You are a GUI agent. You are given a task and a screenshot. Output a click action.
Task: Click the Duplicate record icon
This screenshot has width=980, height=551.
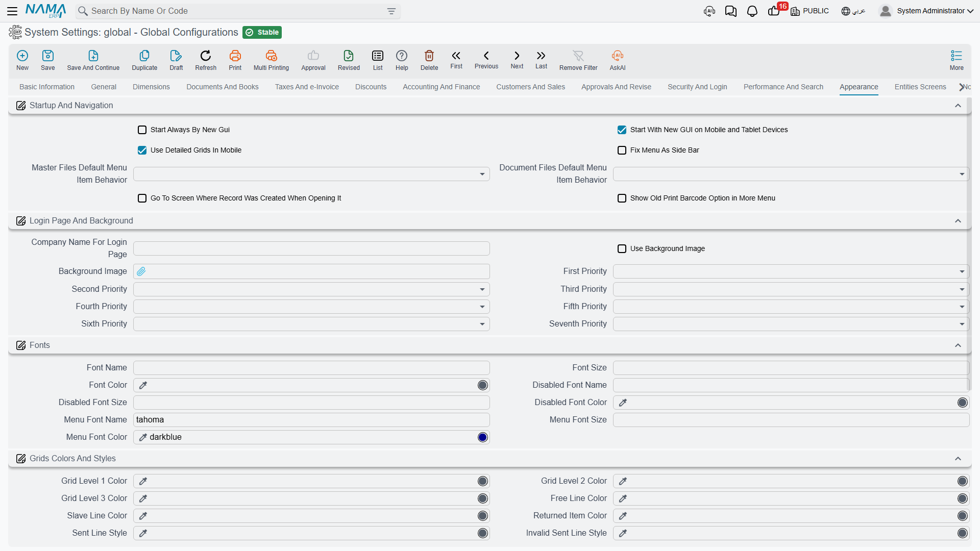144,56
